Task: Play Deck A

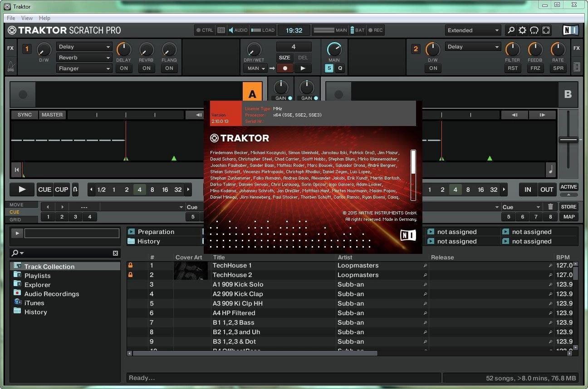Action: point(22,190)
